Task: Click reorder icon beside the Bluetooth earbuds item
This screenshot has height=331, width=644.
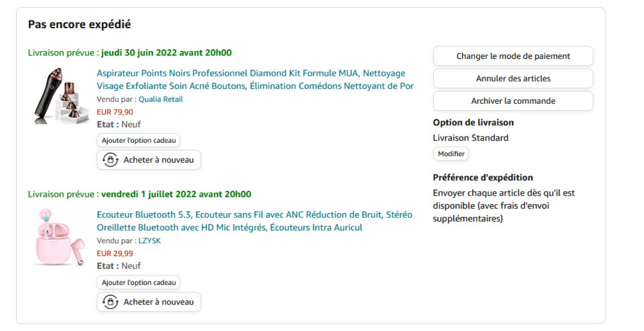Action: [110, 302]
